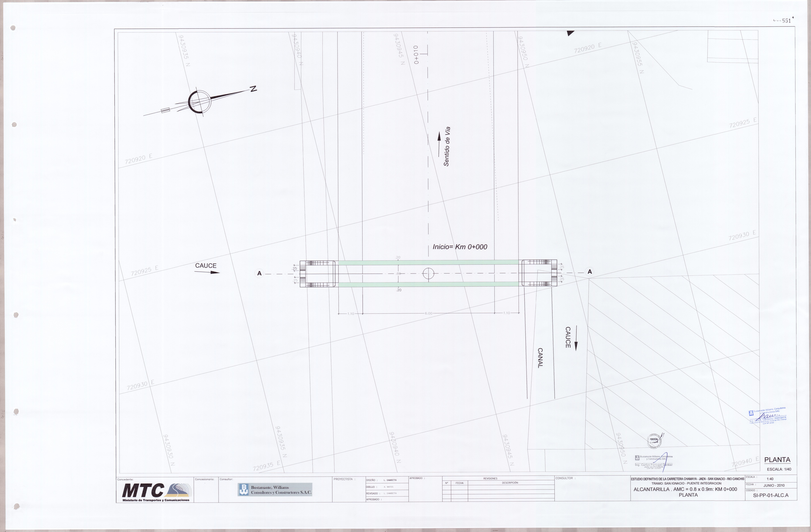Click the left 1.10 dimension value
Screen dimensions: 811x532
(x=351, y=314)
